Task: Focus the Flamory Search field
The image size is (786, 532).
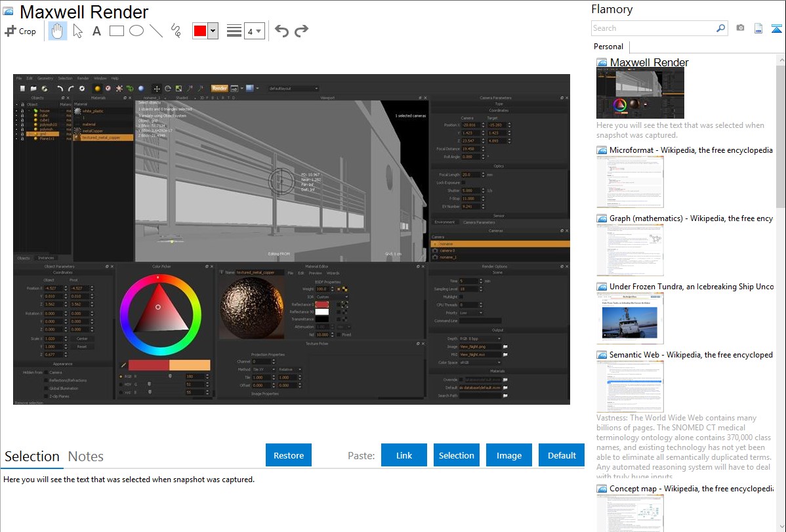Action: tap(653, 28)
